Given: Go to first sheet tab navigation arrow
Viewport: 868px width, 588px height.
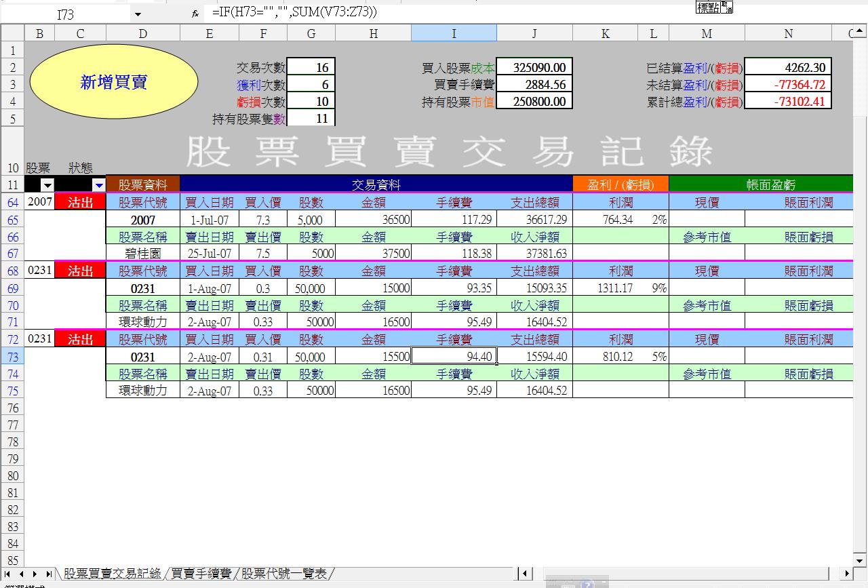Looking at the screenshot, I should pos(8,574).
